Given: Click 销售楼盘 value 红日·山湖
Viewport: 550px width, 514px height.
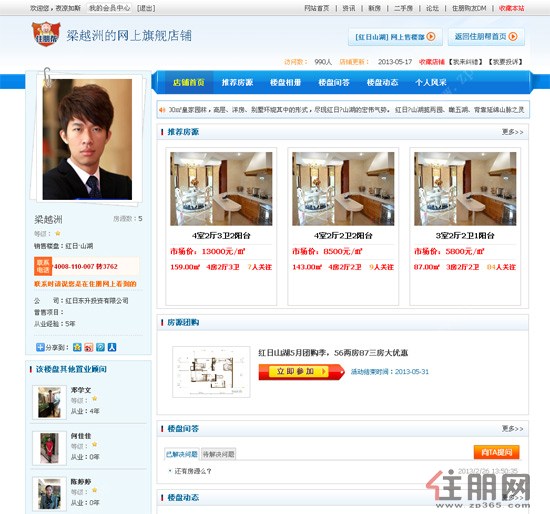Looking at the screenshot, I should click(x=79, y=246).
